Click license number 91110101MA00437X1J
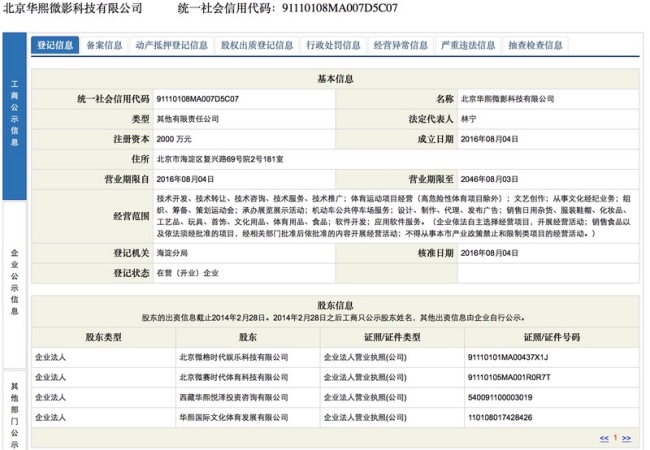This screenshot has height=450, width=650. [x=508, y=357]
